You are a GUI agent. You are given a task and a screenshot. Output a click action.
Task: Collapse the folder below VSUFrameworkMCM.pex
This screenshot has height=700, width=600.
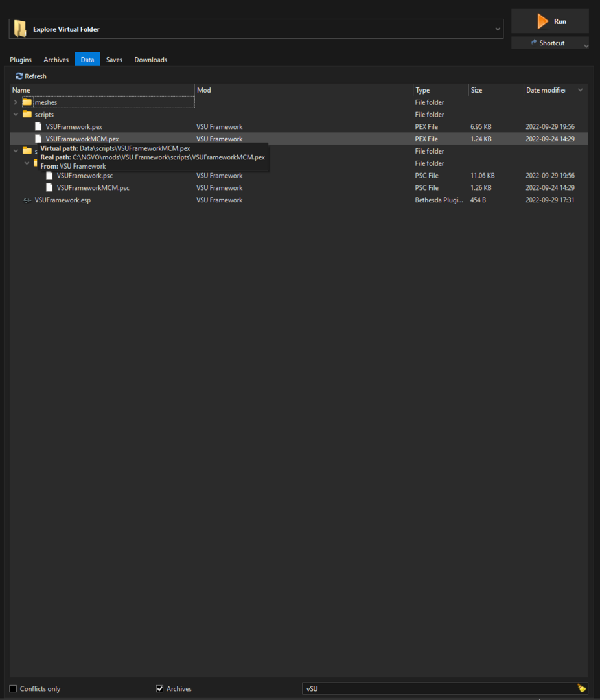[x=16, y=151]
